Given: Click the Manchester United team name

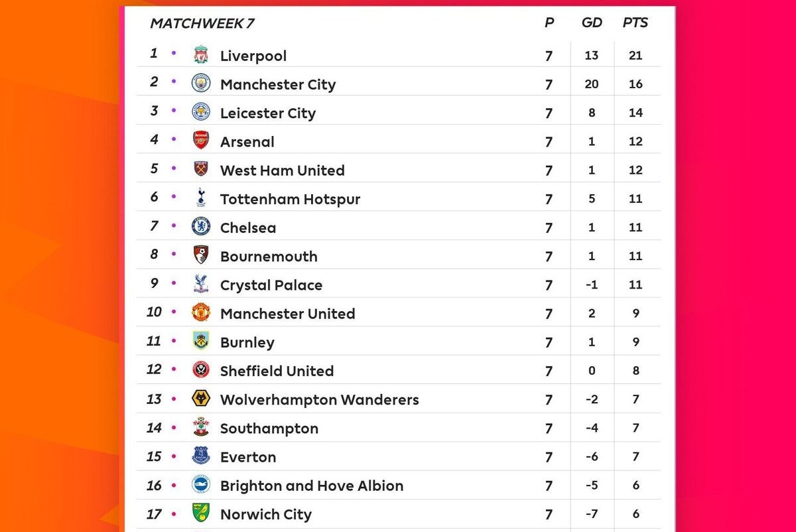Looking at the screenshot, I should coord(287,314).
